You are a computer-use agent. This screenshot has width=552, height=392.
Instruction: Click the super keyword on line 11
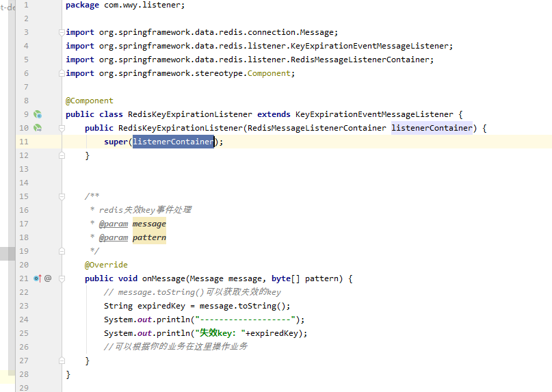click(x=116, y=142)
